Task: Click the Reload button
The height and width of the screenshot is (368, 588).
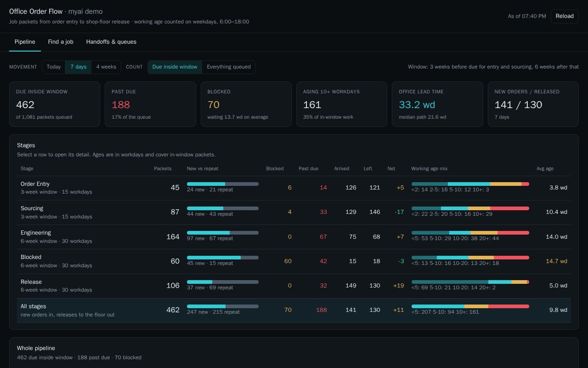Action: [x=565, y=16]
